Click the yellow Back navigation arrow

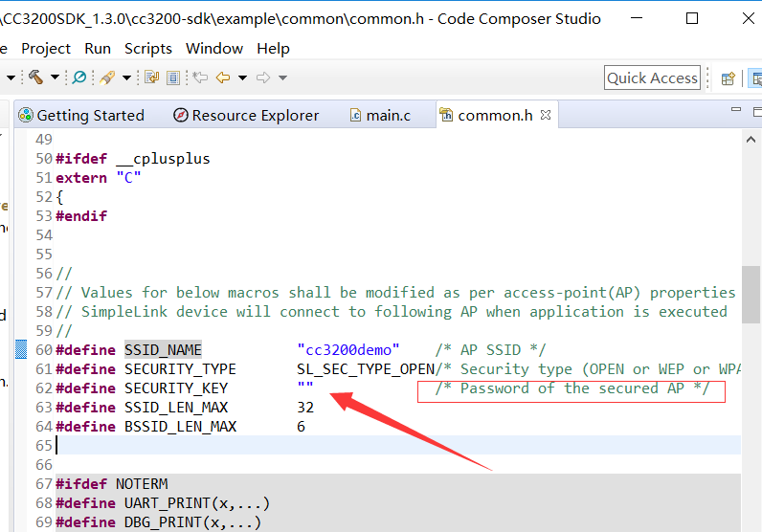(x=223, y=78)
